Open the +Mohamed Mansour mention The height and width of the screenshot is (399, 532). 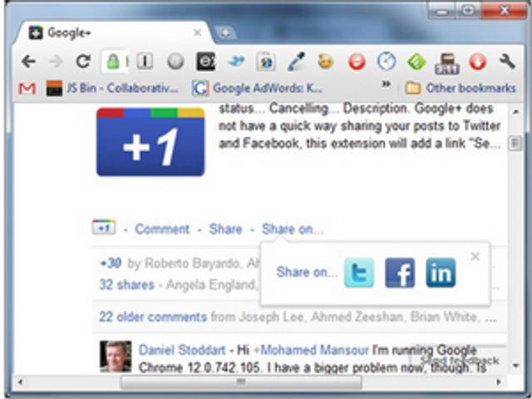click(x=311, y=350)
